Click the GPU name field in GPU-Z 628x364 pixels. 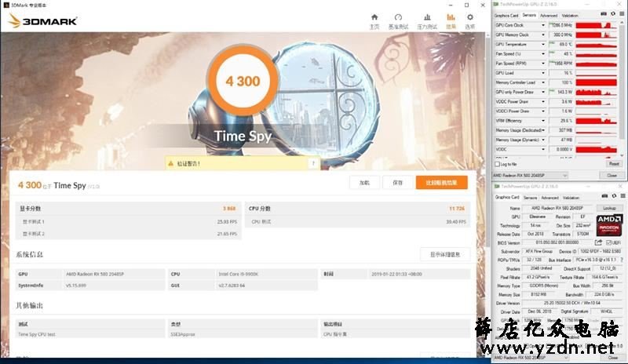(557, 208)
